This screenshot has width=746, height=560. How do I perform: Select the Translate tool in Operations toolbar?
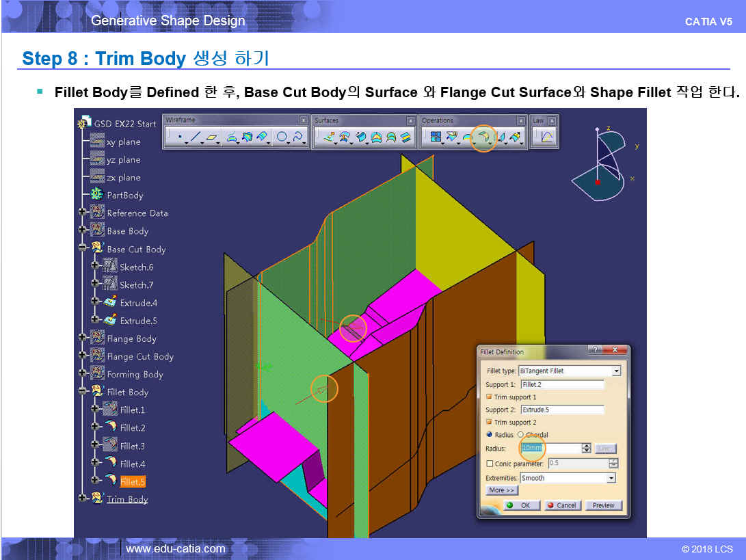(x=501, y=137)
